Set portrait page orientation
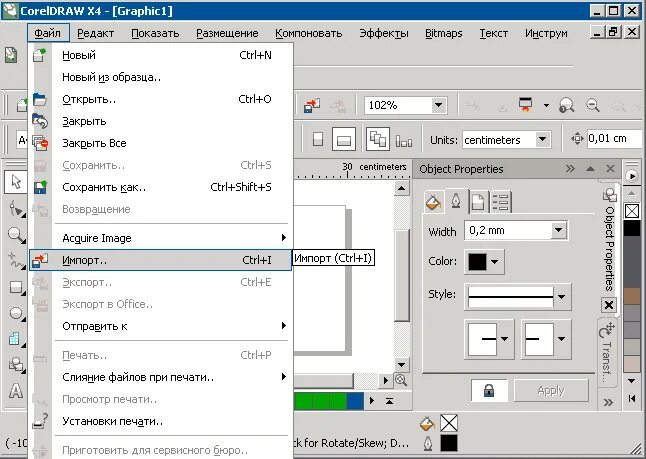 click(x=318, y=139)
